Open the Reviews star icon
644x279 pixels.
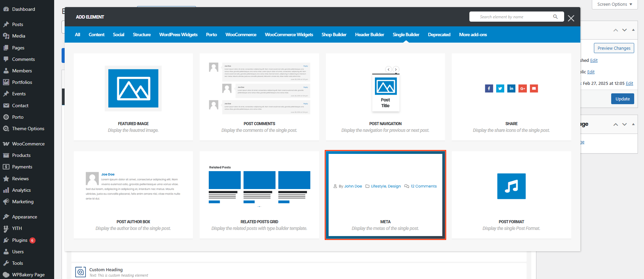click(6, 179)
